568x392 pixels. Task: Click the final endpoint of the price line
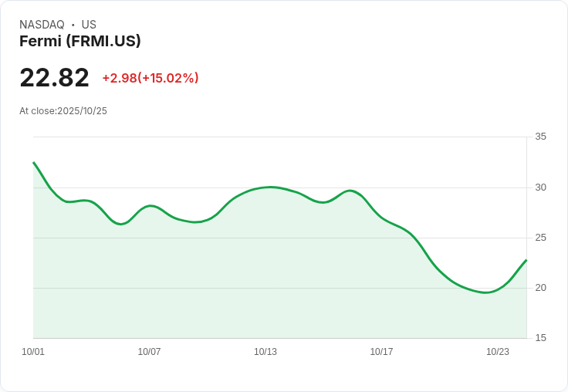tap(526, 260)
